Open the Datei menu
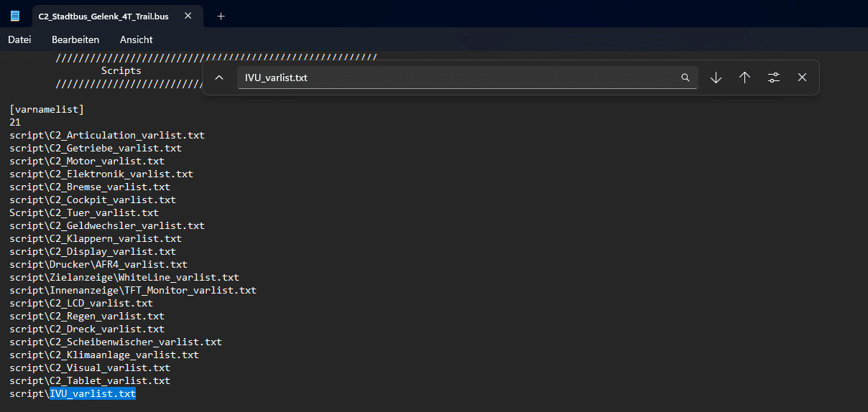The image size is (868, 412). 19,39
